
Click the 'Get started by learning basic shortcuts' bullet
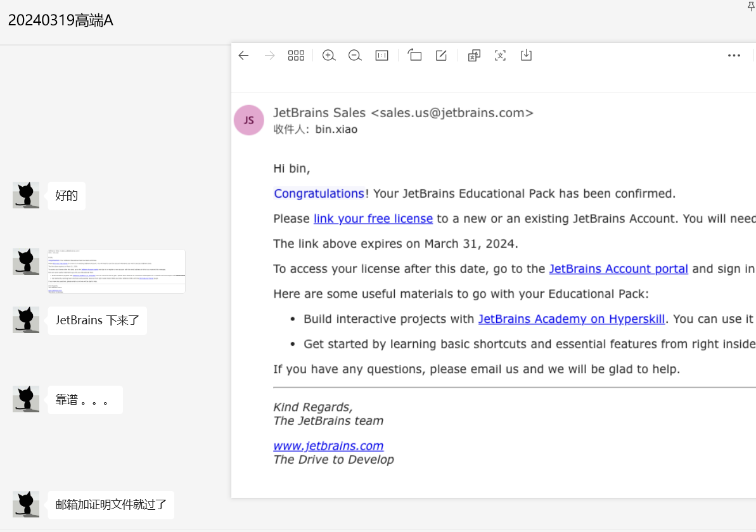[529, 344]
